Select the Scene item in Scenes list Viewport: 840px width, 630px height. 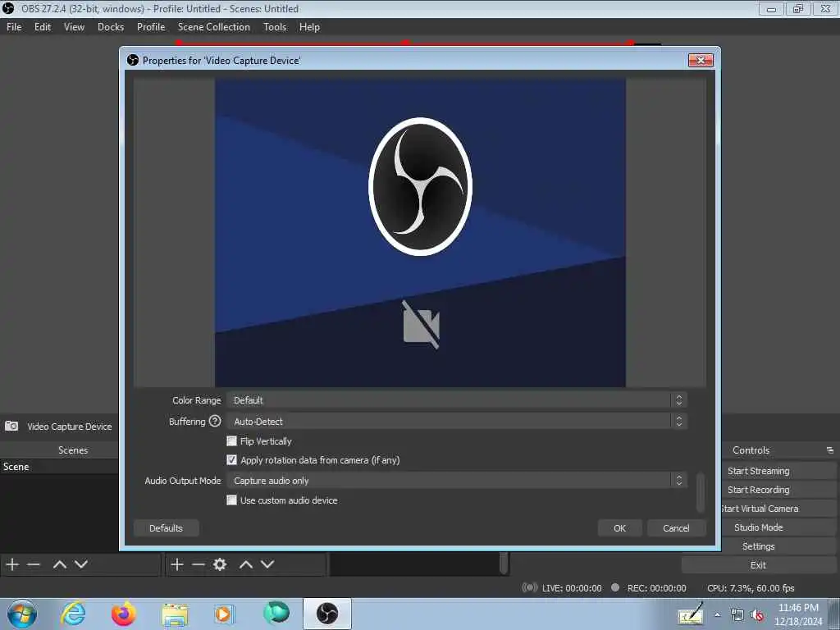tap(59, 467)
